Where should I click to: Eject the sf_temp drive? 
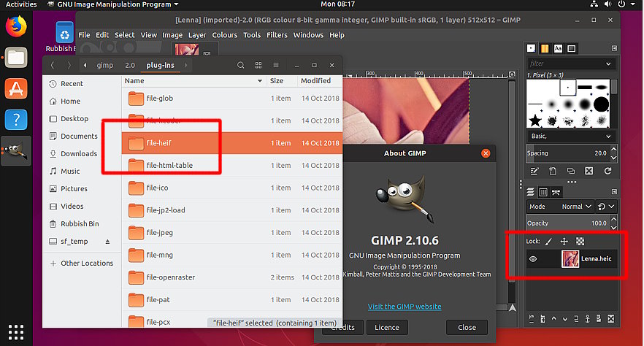click(107, 242)
